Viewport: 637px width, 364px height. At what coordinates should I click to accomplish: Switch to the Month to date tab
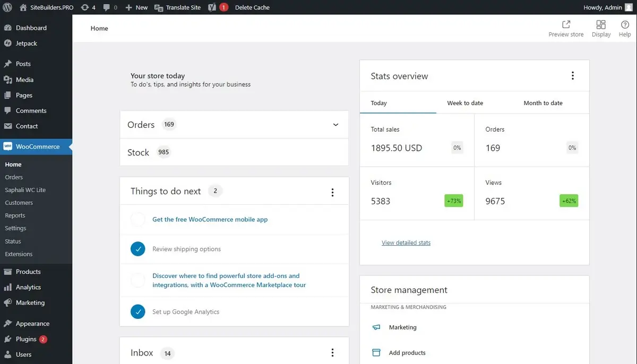point(543,103)
